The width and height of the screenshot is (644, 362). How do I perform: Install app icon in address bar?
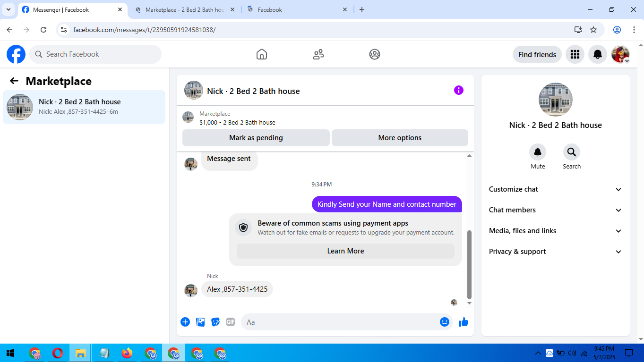(578, 29)
